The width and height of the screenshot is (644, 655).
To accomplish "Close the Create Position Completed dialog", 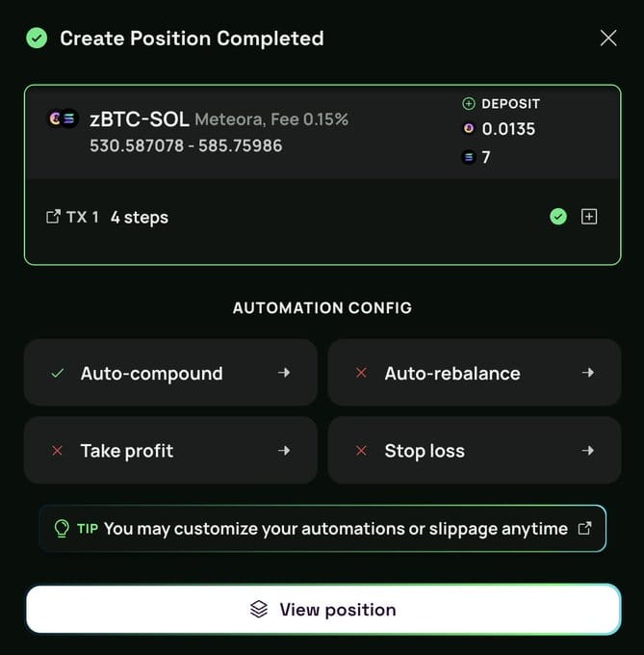I will coord(608,38).
